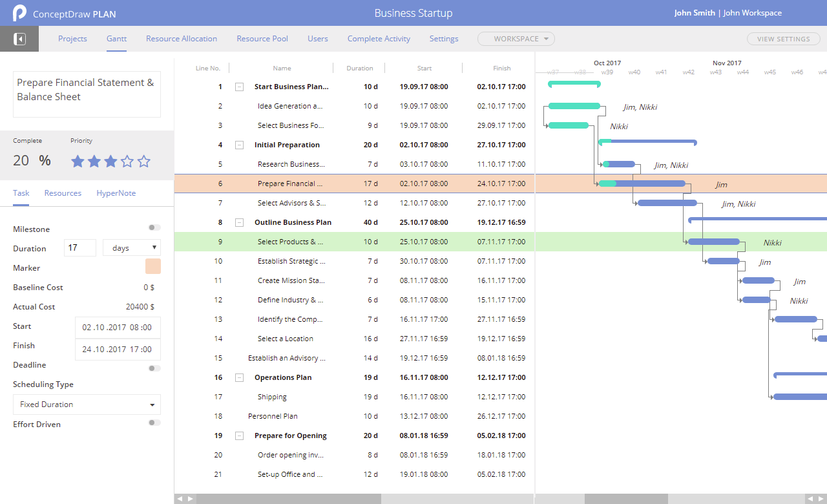Switch to the HyperNote tab

(x=116, y=193)
